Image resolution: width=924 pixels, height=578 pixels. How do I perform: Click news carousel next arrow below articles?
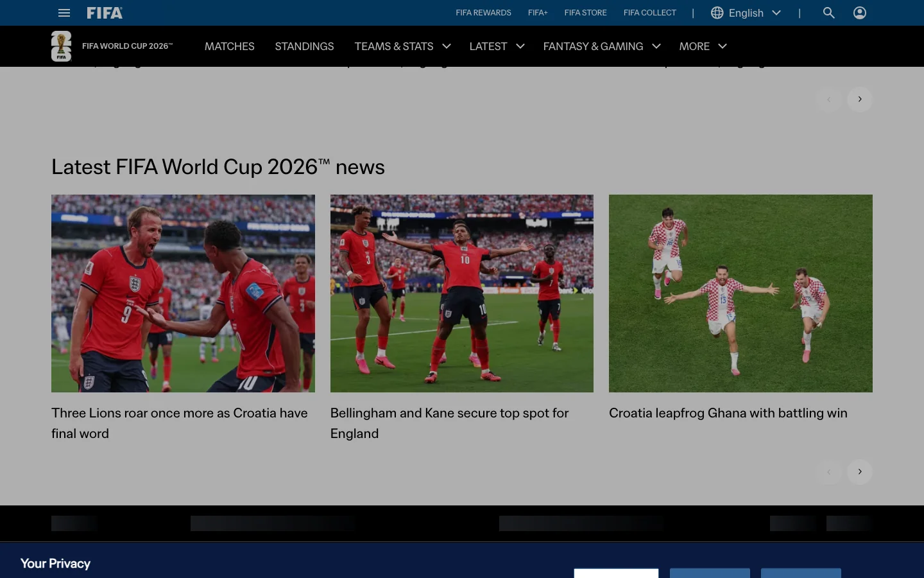coord(860,472)
